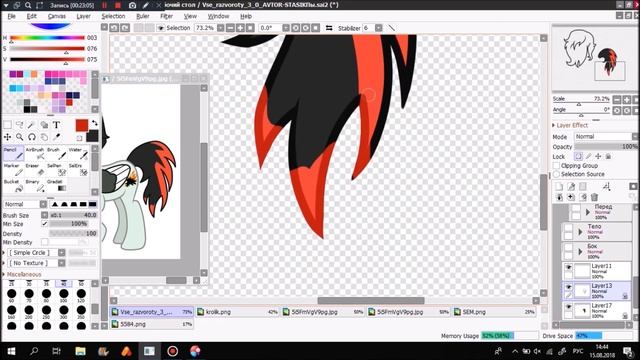Select the Gradation tool

57,186
